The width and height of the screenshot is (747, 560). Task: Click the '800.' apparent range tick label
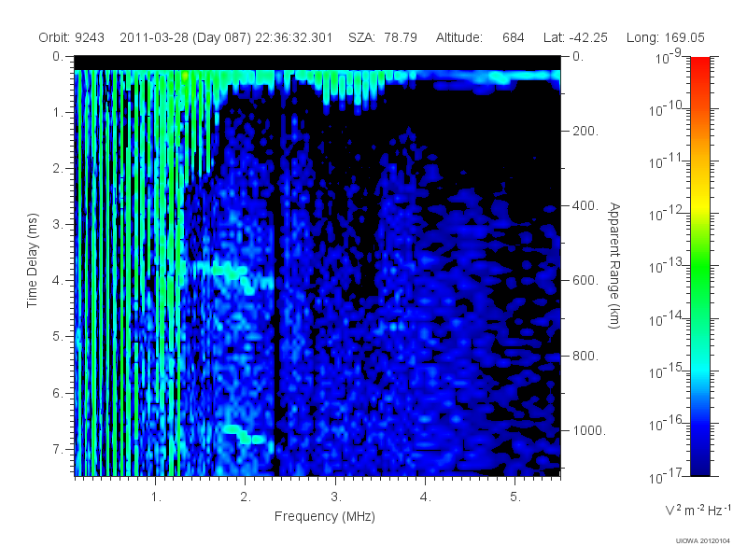point(585,356)
